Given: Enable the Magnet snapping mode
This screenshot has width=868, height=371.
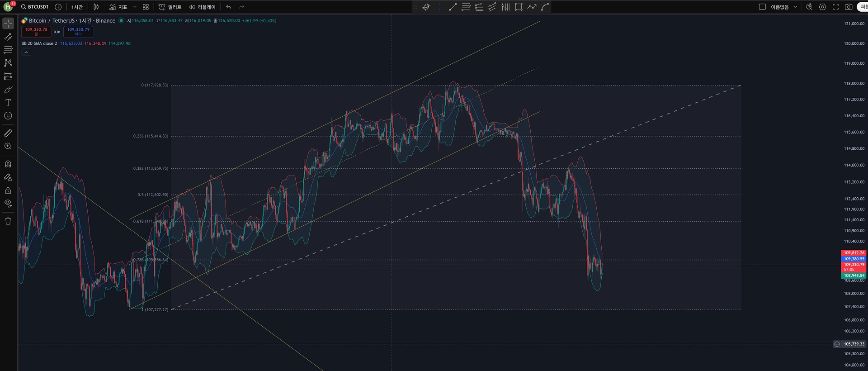Looking at the screenshot, I should [8, 164].
